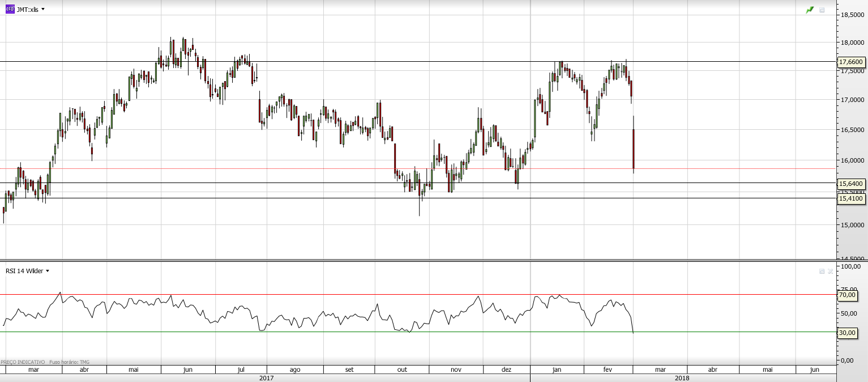Image resolution: width=868 pixels, height=382 pixels.
Task: Click the 2018 year label
Action: pos(682,377)
